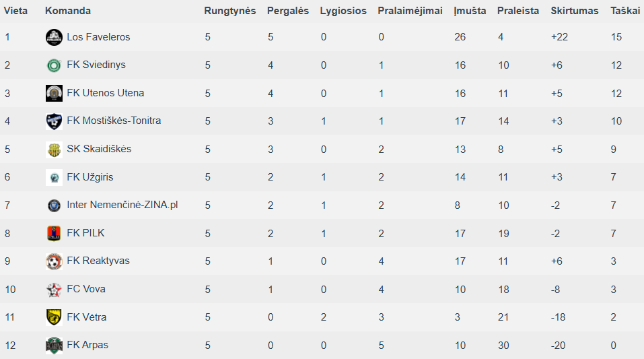Click the Komanda column header
This screenshot has width=644, height=359.
pos(68,11)
